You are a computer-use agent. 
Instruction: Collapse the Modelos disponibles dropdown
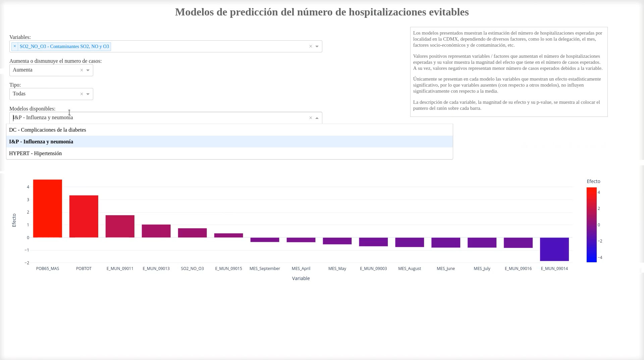click(x=317, y=118)
